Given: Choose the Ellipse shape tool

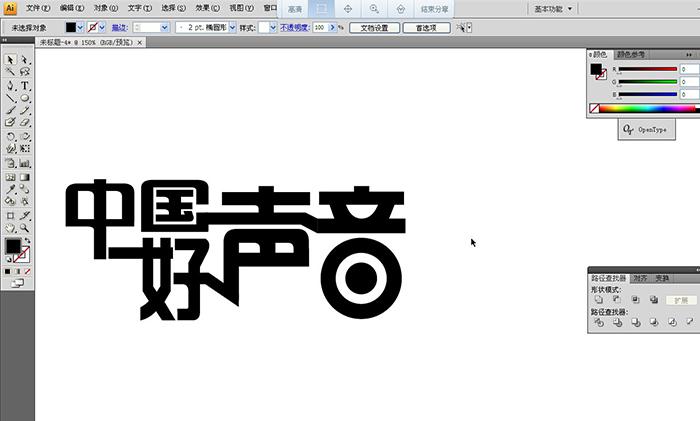Looking at the screenshot, I should 25,98.
